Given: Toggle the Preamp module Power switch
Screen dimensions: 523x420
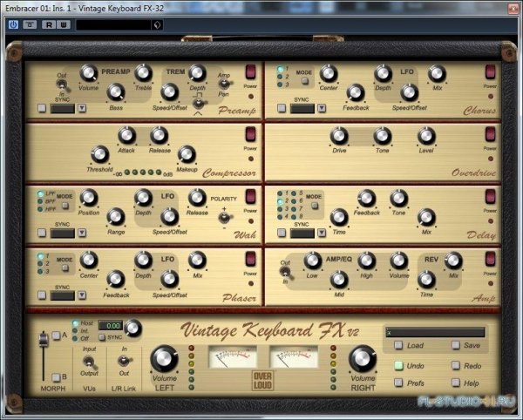Looking at the screenshot, I should [x=250, y=71].
